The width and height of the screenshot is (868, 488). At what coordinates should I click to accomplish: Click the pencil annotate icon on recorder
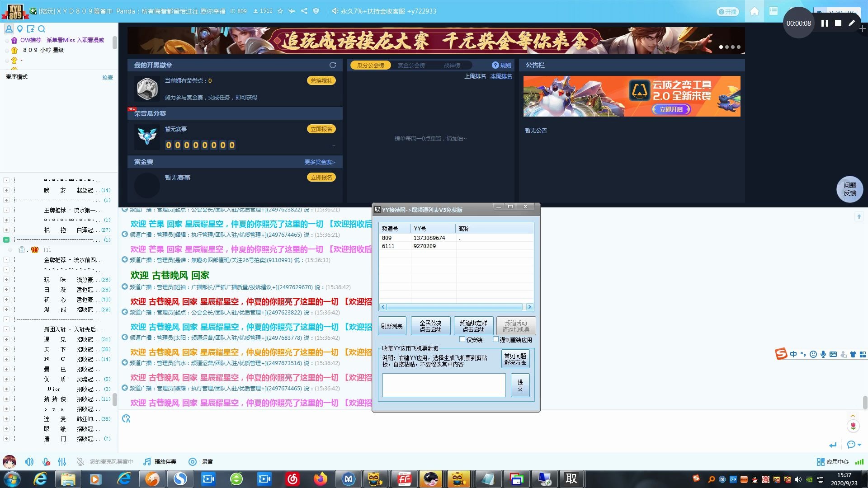852,23
